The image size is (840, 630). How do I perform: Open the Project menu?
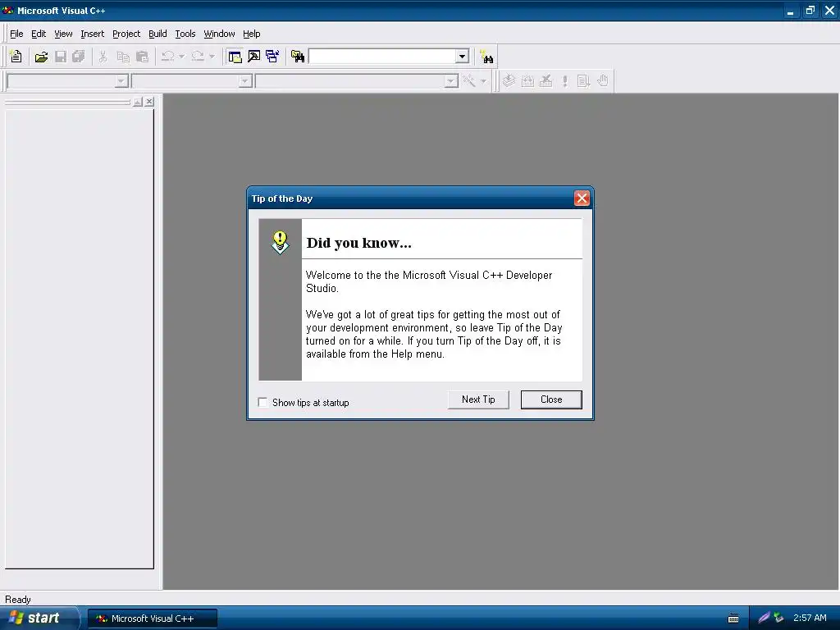tap(126, 34)
